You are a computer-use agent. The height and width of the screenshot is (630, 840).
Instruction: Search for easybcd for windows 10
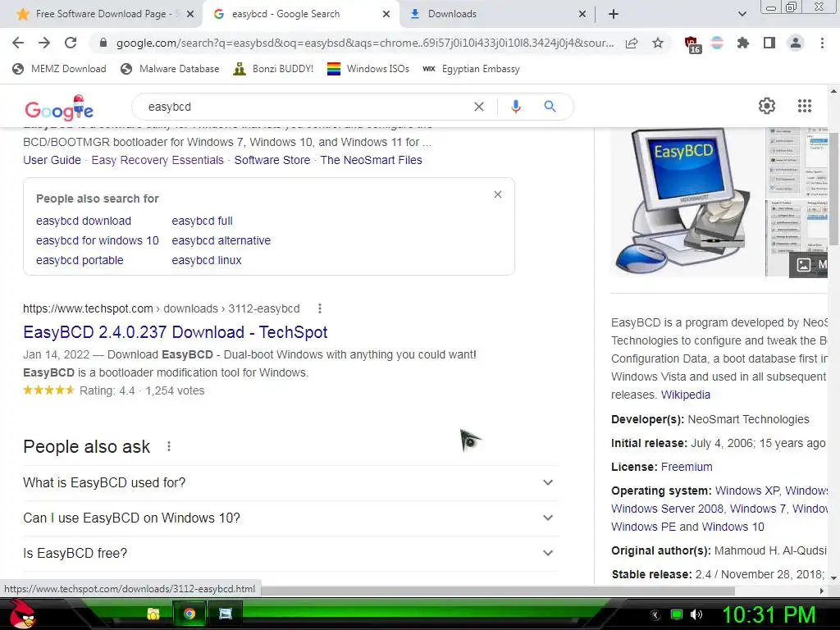coord(98,240)
